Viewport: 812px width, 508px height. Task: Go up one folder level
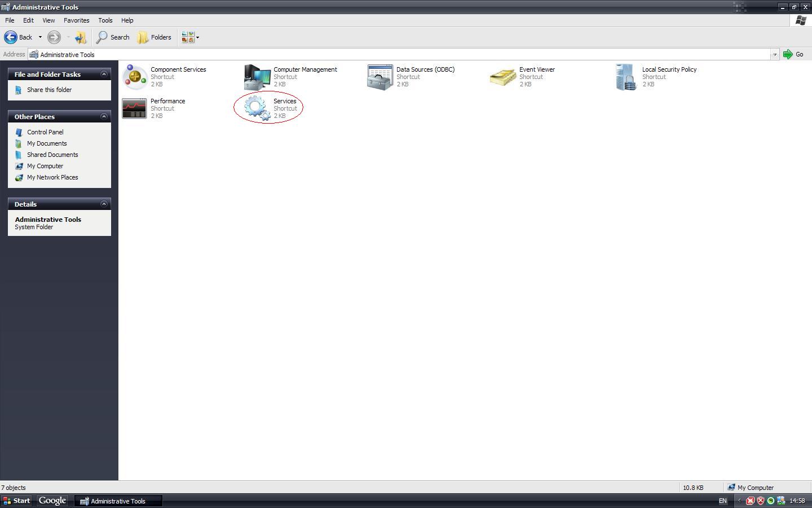(81, 37)
